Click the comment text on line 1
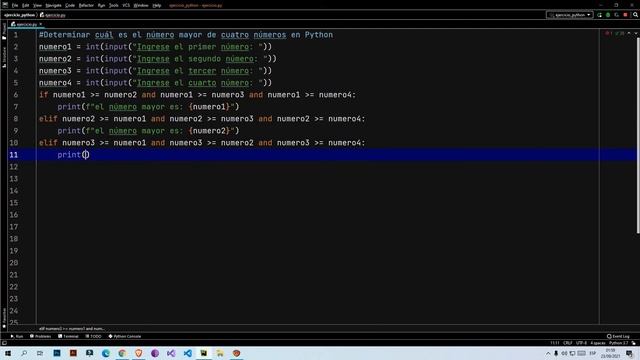This screenshot has width=640, height=360. coord(186,35)
